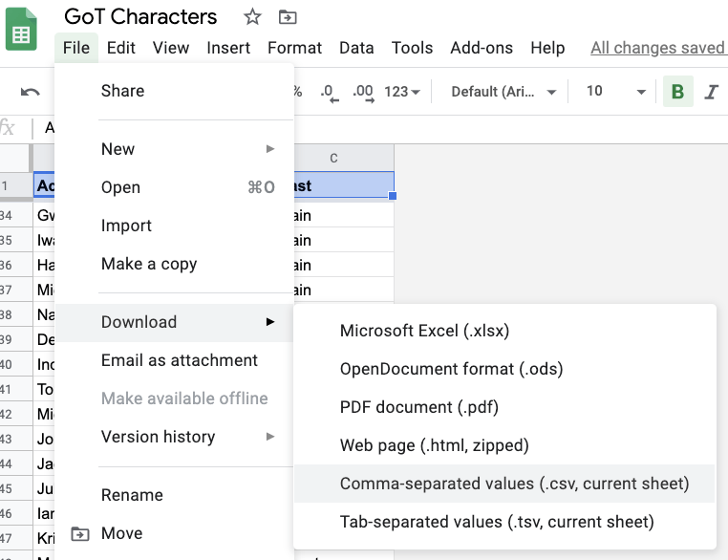The width and height of the screenshot is (728, 560).
Task: Open the Data menu
Action: tap(356, 48)
